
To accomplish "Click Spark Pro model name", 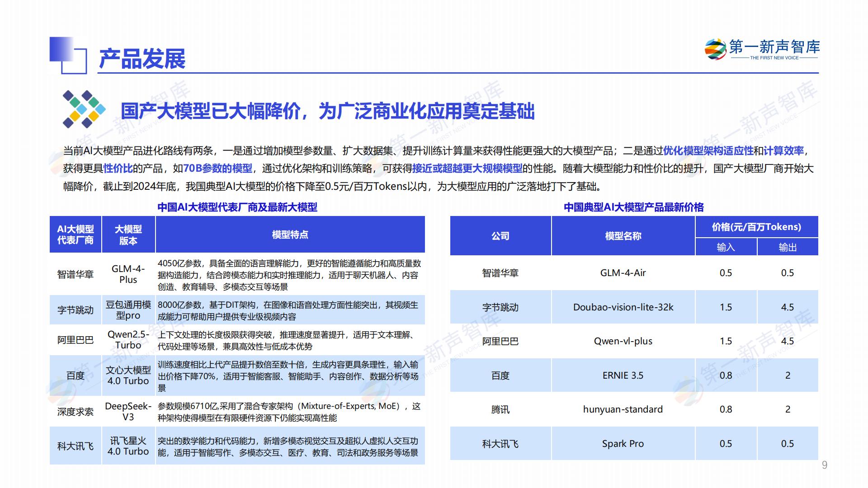I will pyautogui.click(x=623, y=444).
